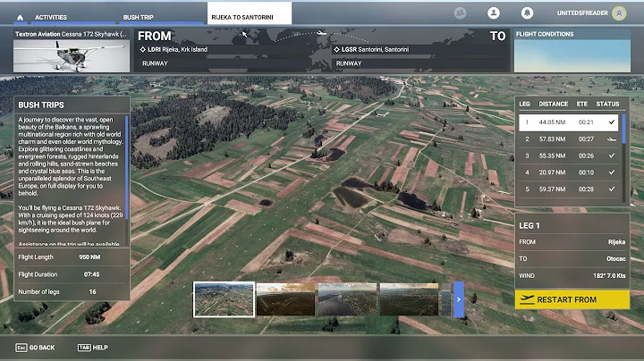Click the leg FROM Rijeka value
The width and height of the screenshot is (644, 361).
tap(616, 242)
